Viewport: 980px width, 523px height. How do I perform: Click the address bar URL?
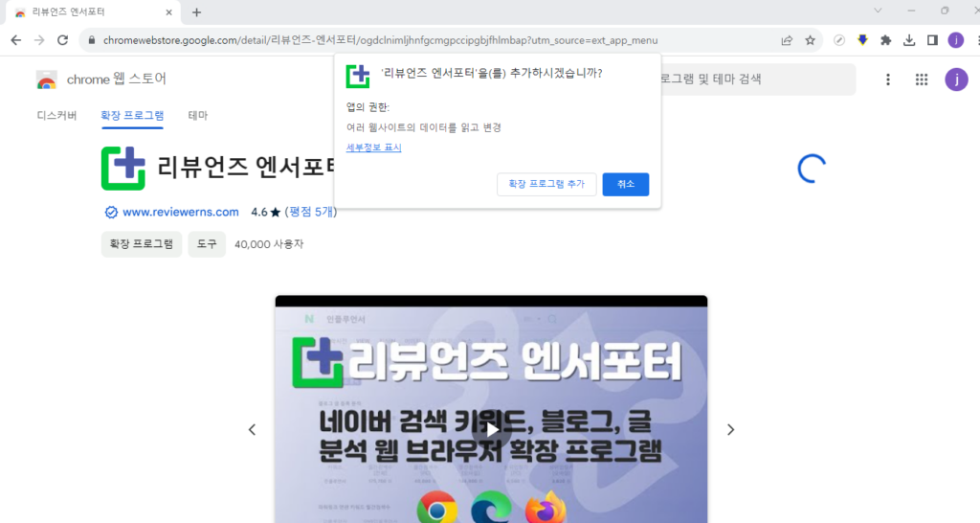click(x=380, y=40)
